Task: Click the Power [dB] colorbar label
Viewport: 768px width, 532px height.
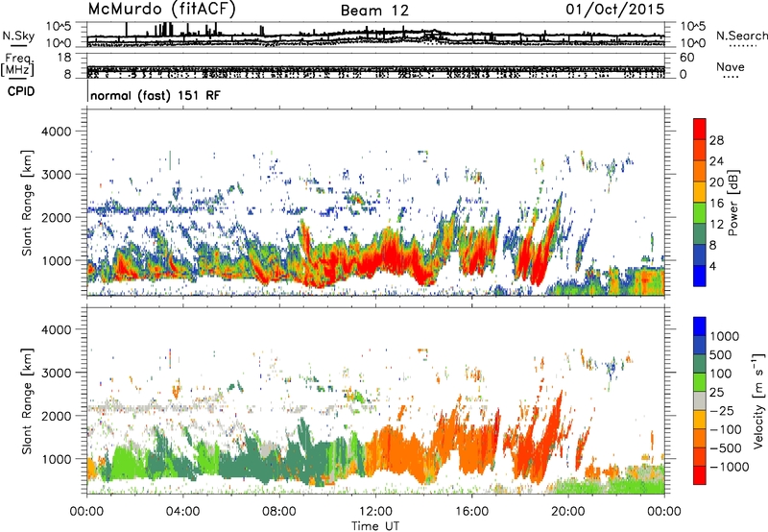Action: click(733, 203)
